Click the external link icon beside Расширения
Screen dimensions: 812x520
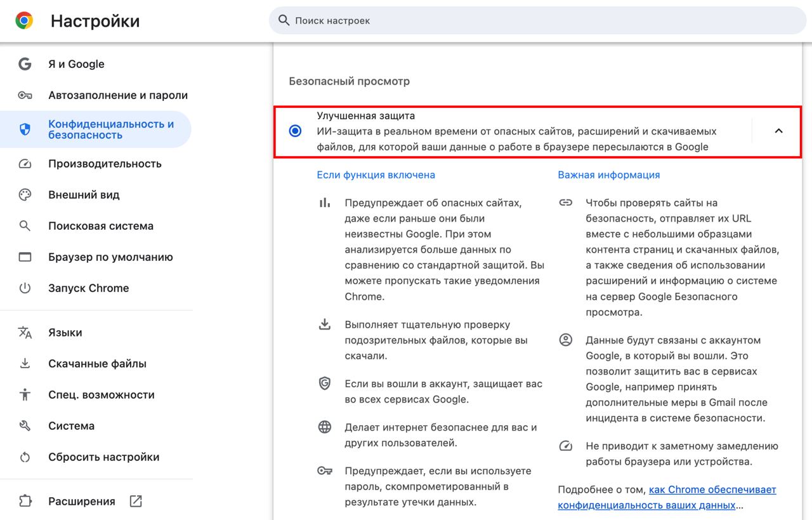pos(136,502)
